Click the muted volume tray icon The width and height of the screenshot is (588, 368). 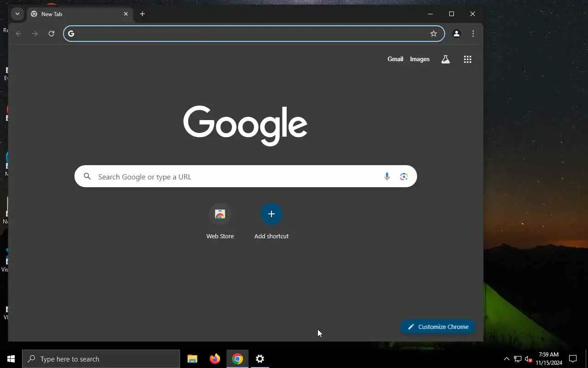pos(528,359)
